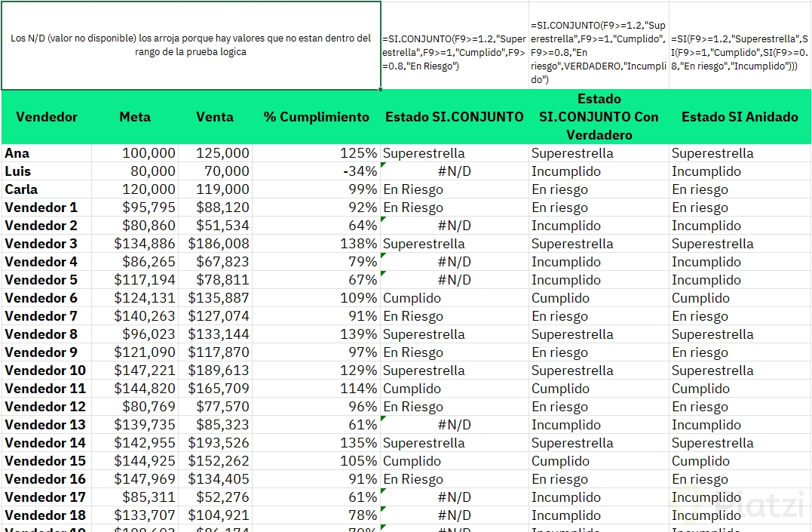Click the Vendedor 11 name cell

click(47, 389)
